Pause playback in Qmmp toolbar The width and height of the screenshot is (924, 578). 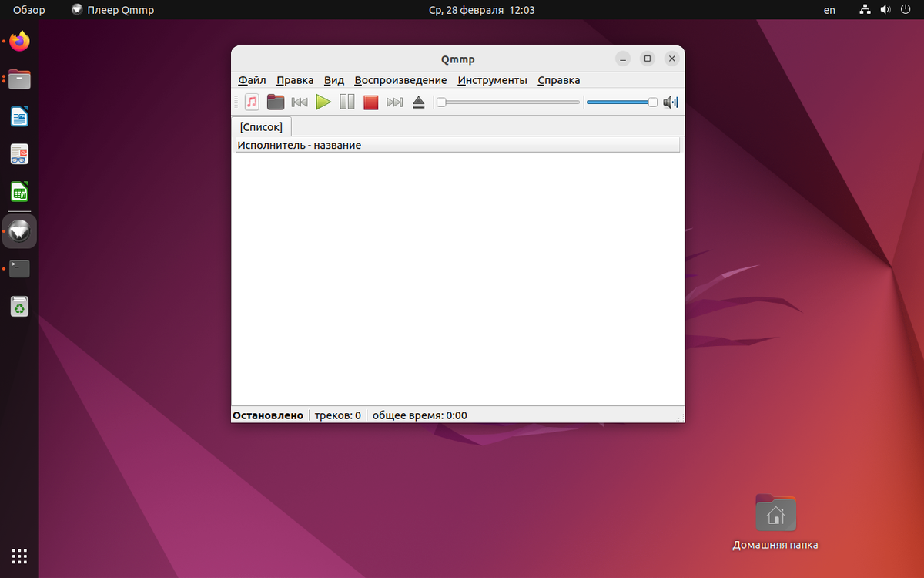pos(347,102)
